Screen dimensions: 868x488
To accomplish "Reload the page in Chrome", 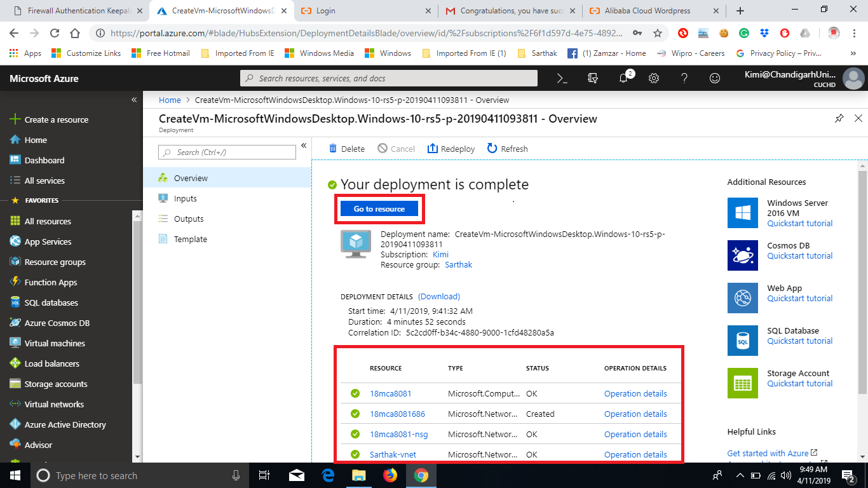I will (55, 33).
